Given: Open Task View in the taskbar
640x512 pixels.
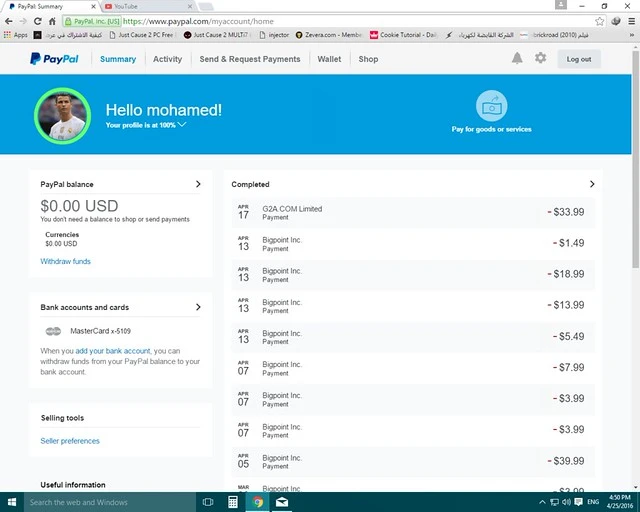Looking at the screenshot, I should pos(208,502).
